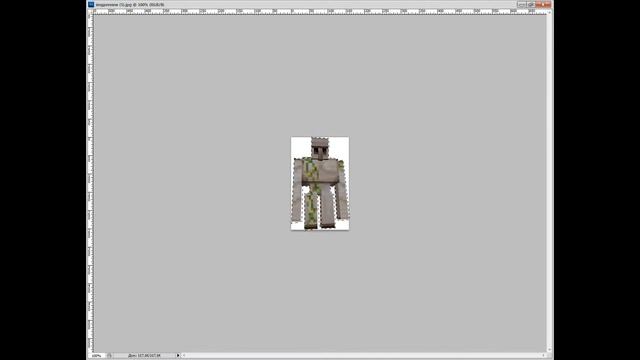Click the golem image on the canvas

pyautogui.click(x=320, y=183)
